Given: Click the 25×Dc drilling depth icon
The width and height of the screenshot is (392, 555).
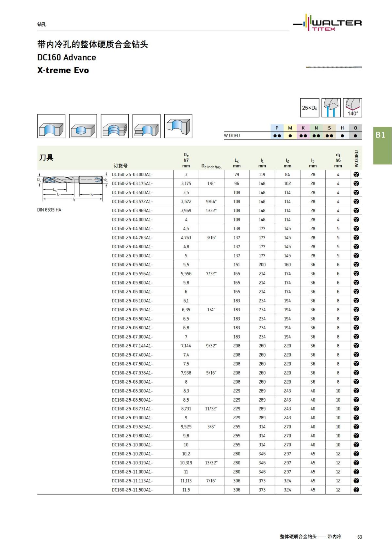Looking at the screenshot, I should pos(310,108).
